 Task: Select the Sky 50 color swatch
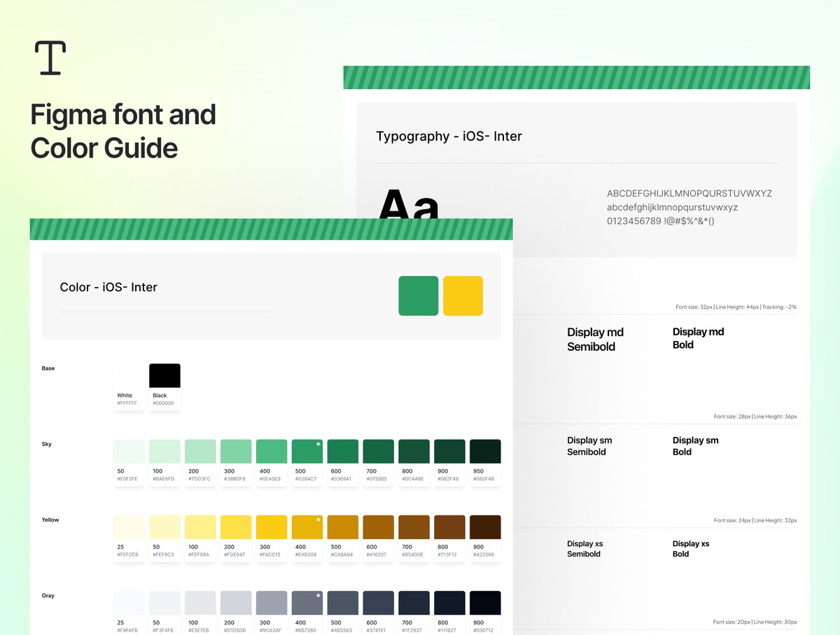click(129, 452)
